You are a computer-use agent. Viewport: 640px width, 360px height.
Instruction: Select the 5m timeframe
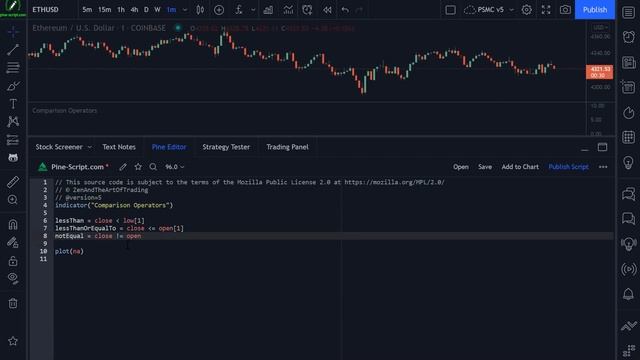point(87,9)
